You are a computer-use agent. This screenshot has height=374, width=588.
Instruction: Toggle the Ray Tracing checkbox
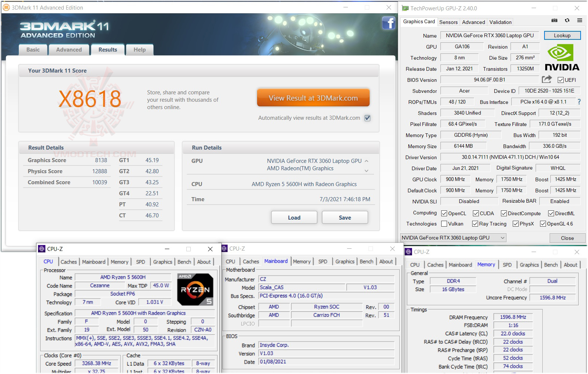475,224
